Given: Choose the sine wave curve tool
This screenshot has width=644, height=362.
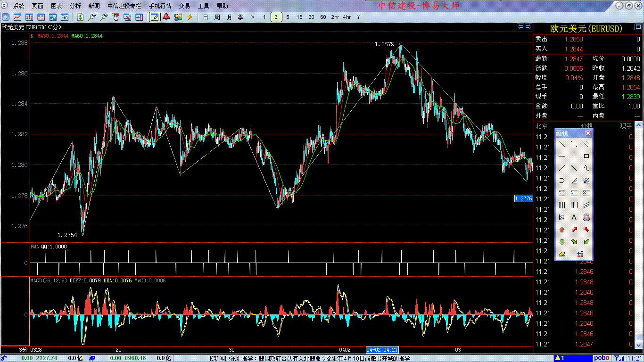Looking at the screenshot, I should click(x=586, y=168).
